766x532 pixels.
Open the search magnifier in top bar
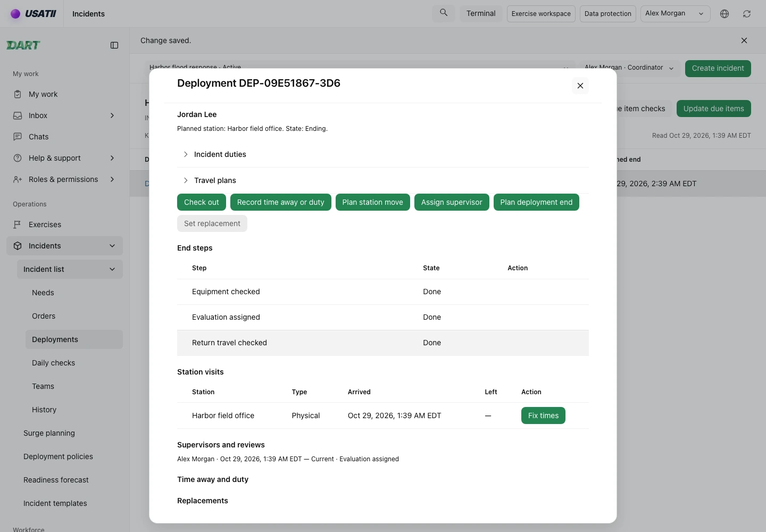click(x=444, y=13)
